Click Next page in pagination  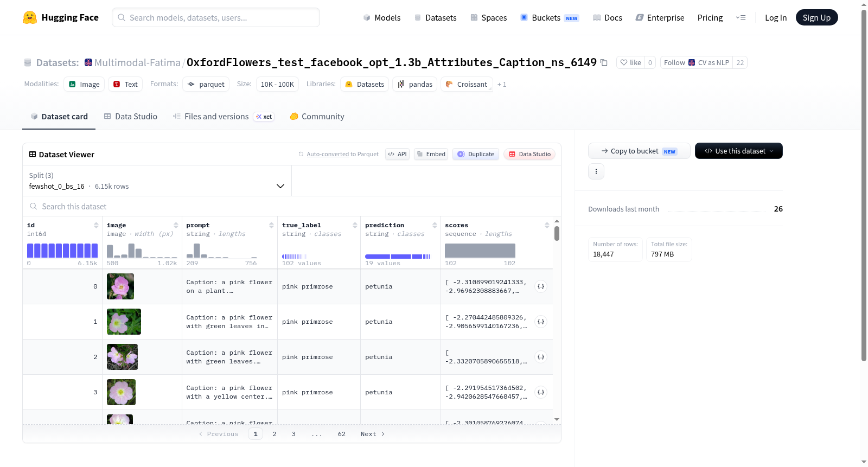(x=373, y=434)
